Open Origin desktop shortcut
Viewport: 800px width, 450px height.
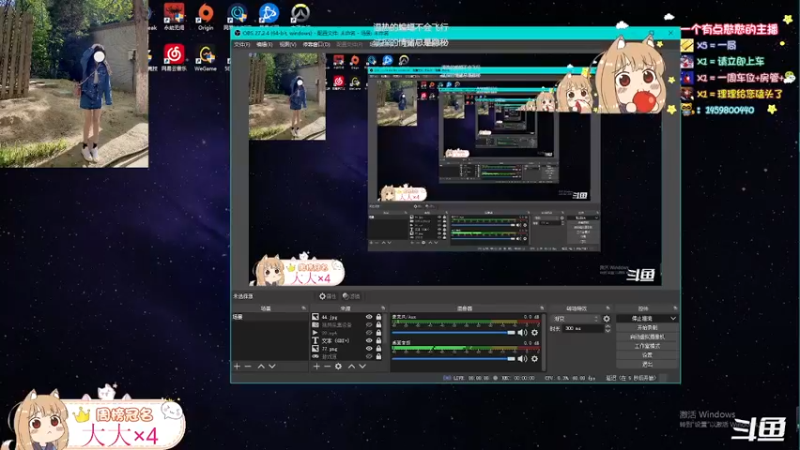[x=206, y=17]
